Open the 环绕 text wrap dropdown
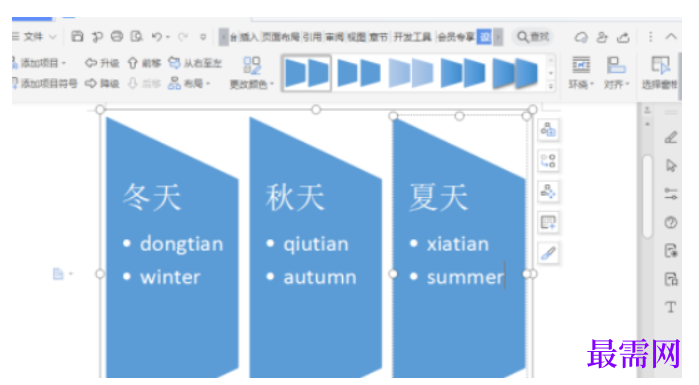Screen dimensions: 699x385 point(581,73)
